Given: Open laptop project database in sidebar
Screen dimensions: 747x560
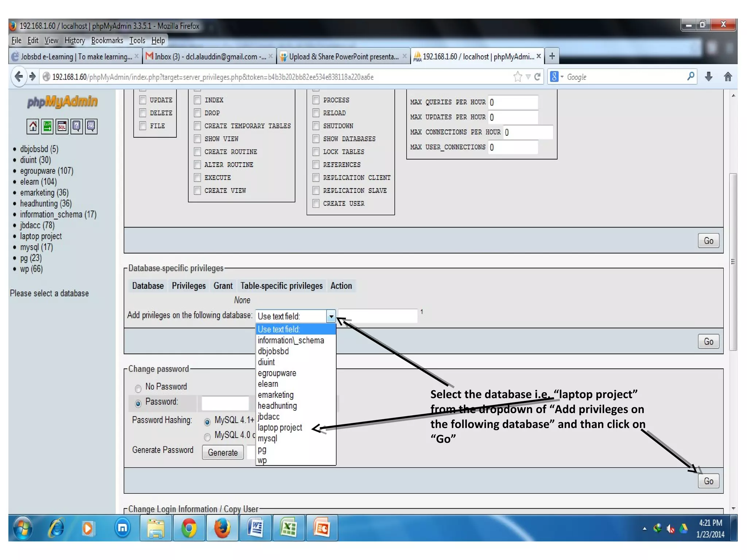Looking at the screenshot, I should (x=41, y=236).
